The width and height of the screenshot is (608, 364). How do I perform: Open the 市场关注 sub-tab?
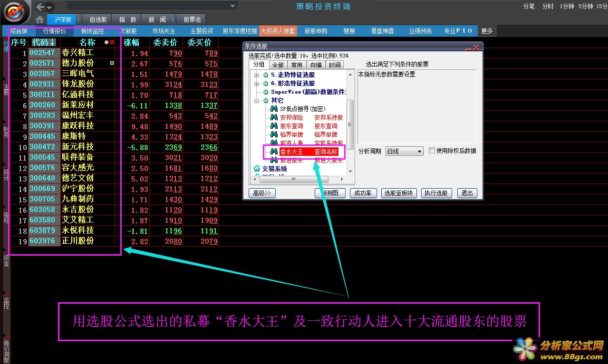click(x=164, y=31)
